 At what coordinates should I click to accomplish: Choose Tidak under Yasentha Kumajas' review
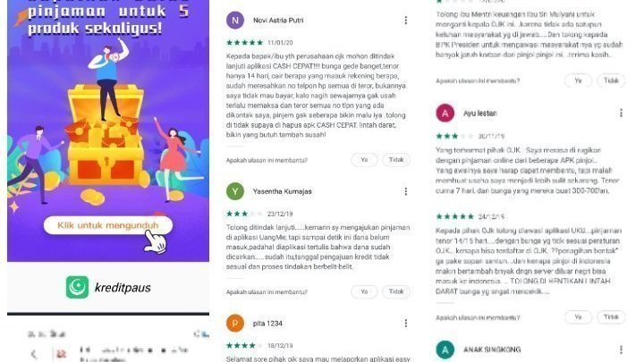396,291
